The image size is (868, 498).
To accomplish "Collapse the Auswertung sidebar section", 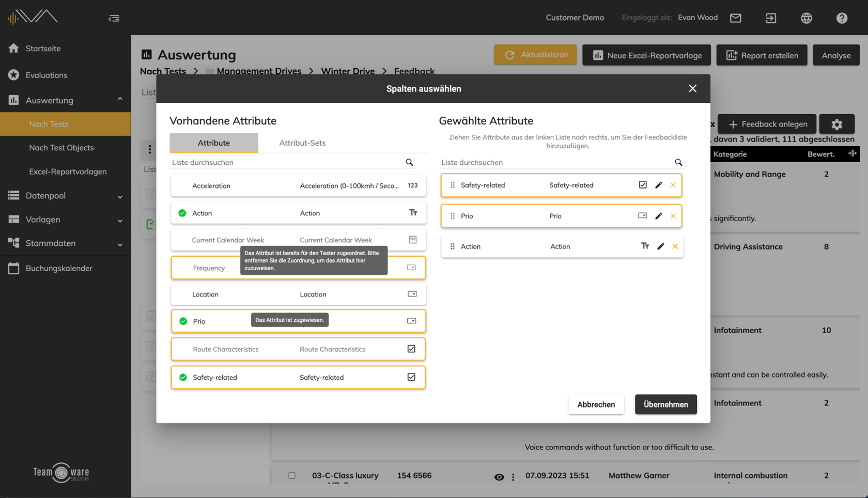I will click(x=120, y=99).
